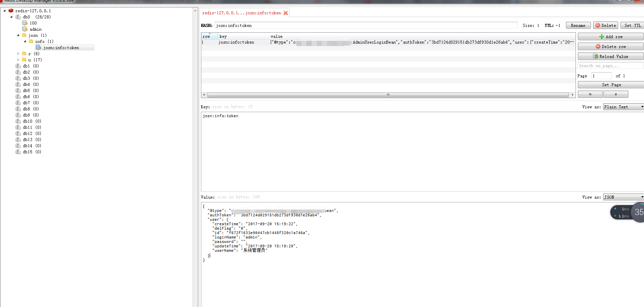
Task: Click the db11 database icon
Action: [x=18, y=127]
